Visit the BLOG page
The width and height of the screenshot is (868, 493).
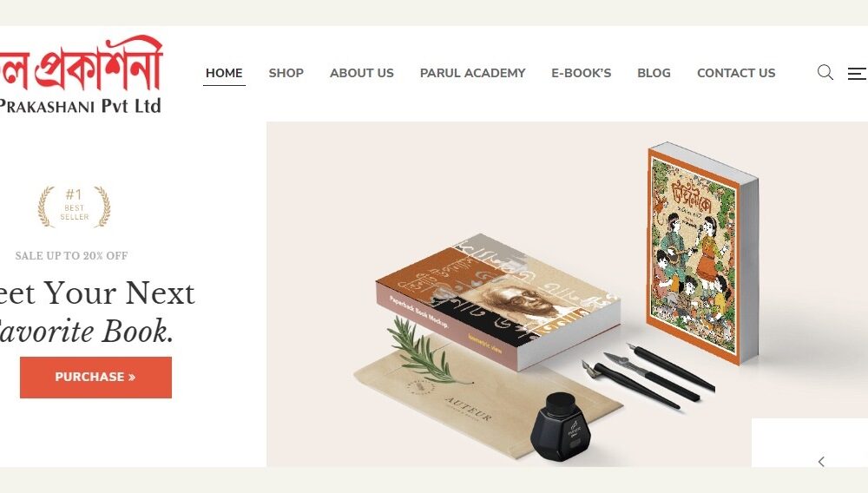coord(654,73)
